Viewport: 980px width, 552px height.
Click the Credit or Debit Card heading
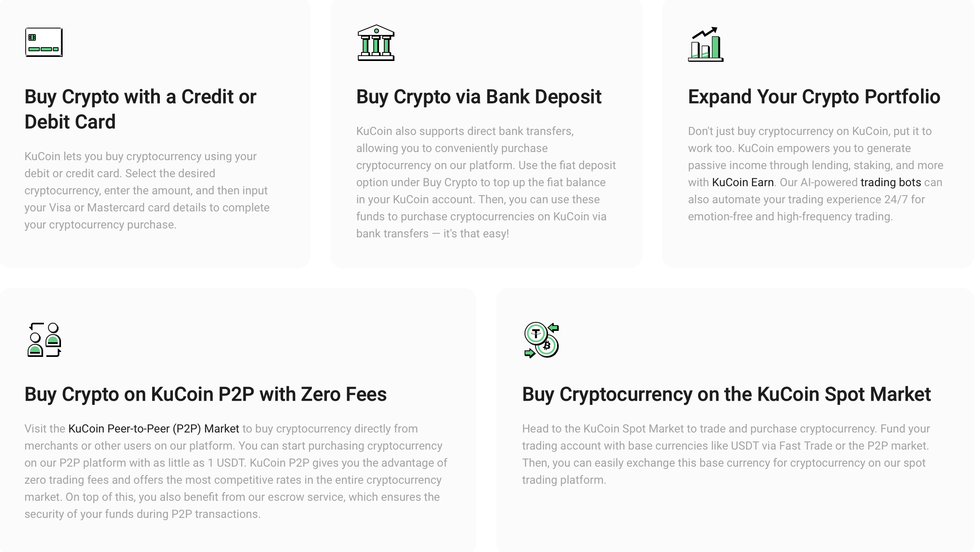pyautogui.click(x=140, y=109)
